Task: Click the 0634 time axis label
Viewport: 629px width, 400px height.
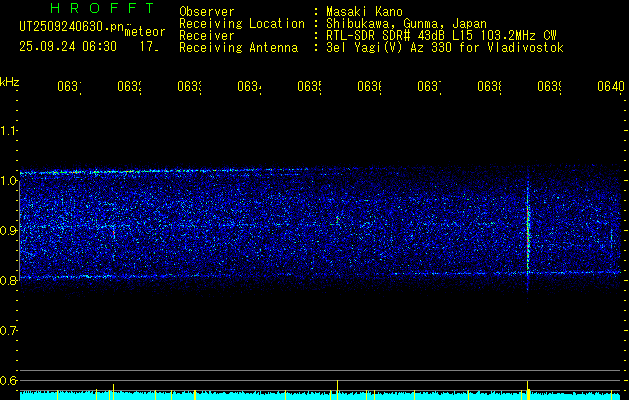Action: (x=250, y=87)
